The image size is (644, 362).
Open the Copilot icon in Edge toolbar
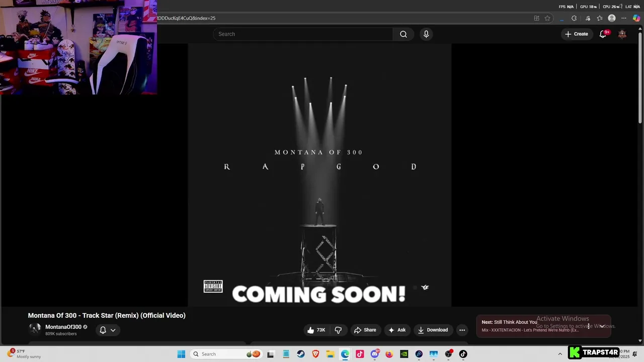636,18
